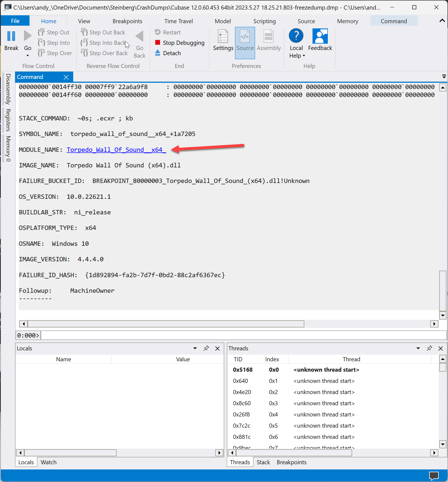Open the Command ribbon tab

tap(394, 21)
